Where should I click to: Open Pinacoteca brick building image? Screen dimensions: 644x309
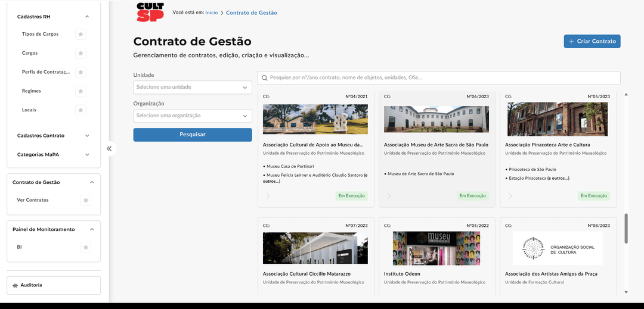(x=558, y=119)
